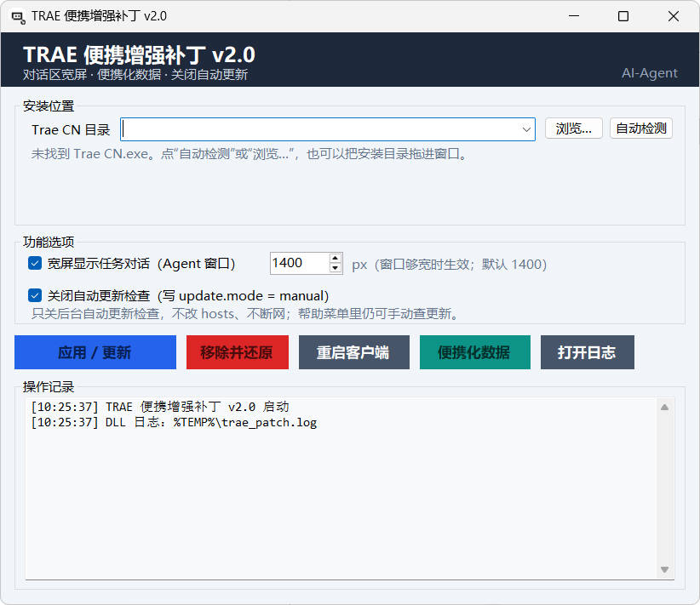The width and height of the screenshot is (700, 605).
Task: Click the red 移除并还原 button
Action: pos(238,352)
